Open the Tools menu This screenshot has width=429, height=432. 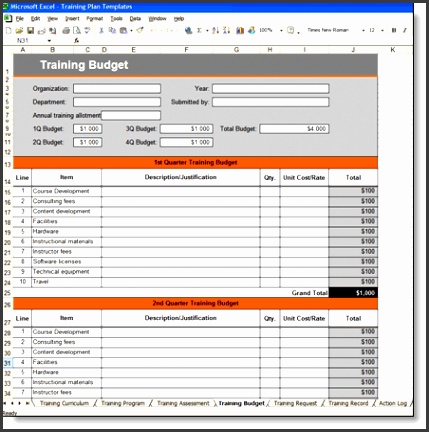(116, 19)
